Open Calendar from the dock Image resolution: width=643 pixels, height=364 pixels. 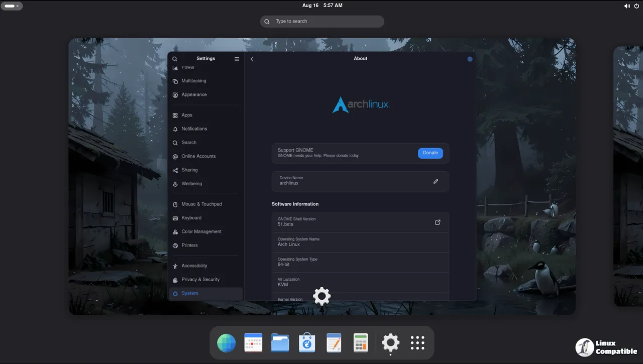pos(253,343)
